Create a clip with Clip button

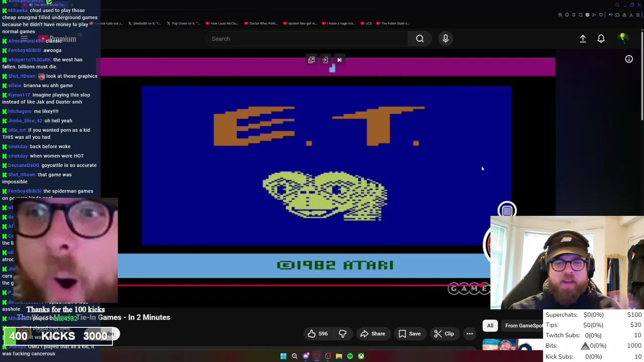(x=444, y=334)
